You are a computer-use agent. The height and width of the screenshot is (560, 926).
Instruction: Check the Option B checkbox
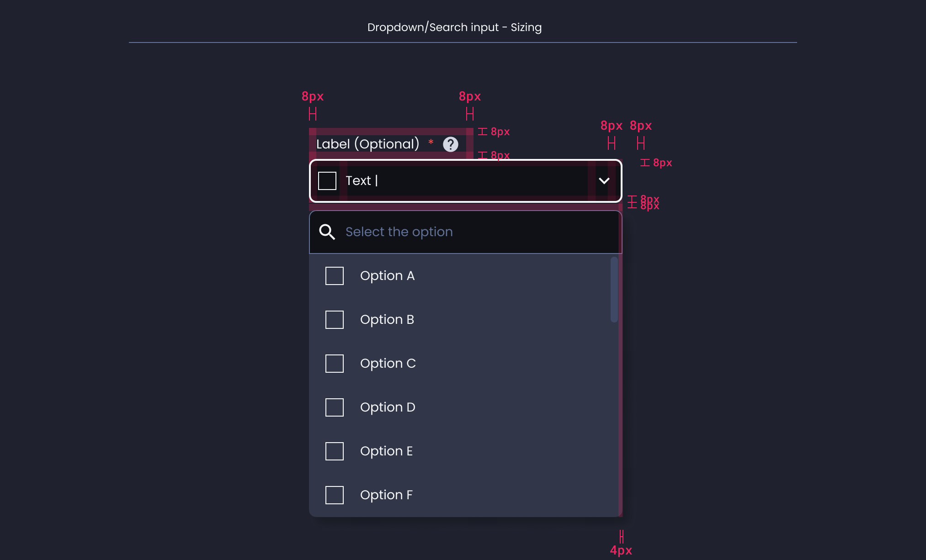click(x=335, y=320)
